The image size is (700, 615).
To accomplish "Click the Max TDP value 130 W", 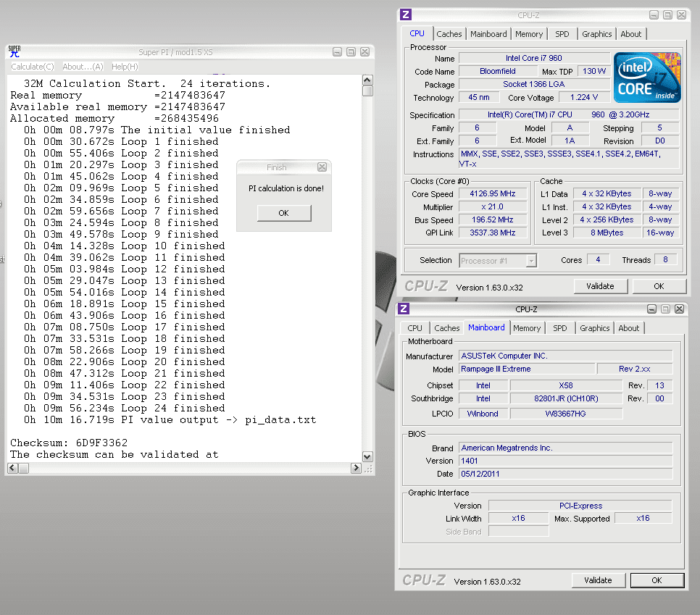I will pyautogui.click(x=593, y=71).
